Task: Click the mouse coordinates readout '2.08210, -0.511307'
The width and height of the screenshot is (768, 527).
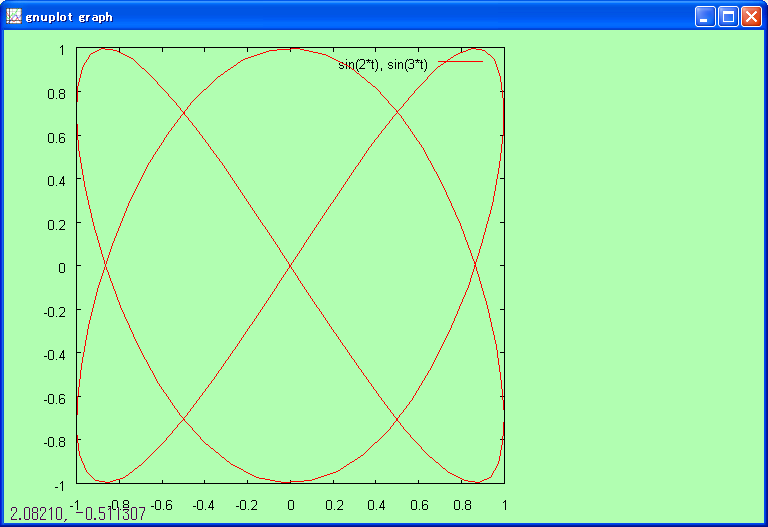Action: pyautogui.click(x=78, y=514)
